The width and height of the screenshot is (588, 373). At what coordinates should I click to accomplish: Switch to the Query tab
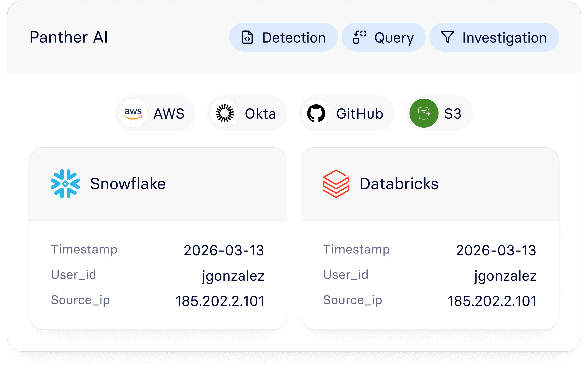pos(394,38)
